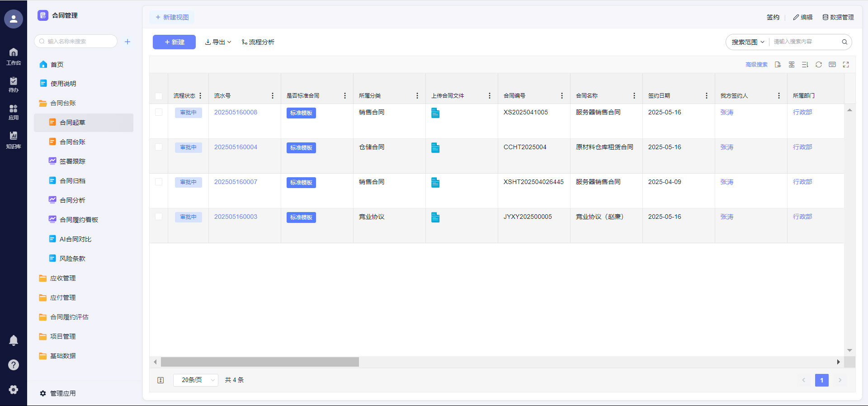Viewport: 868px width, 406px height.
Task: Open the notification bell in left sidebar
Action: [x=14, y=340]
